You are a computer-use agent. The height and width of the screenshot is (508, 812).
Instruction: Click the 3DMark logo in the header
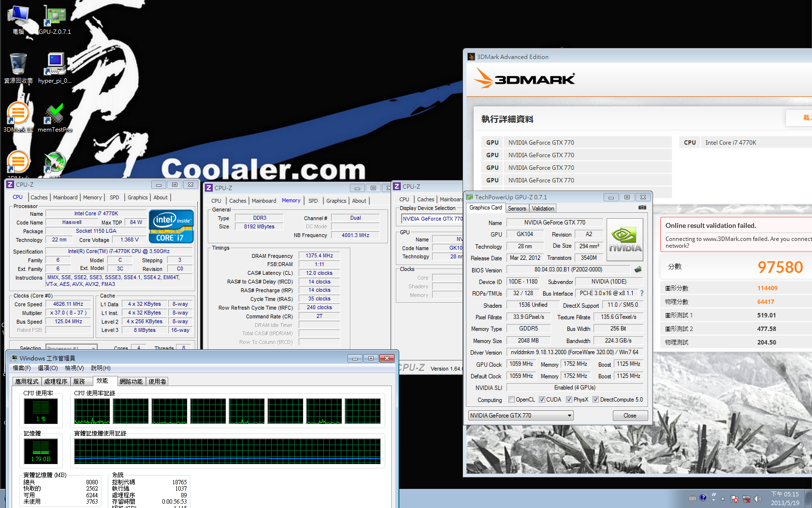524,78
